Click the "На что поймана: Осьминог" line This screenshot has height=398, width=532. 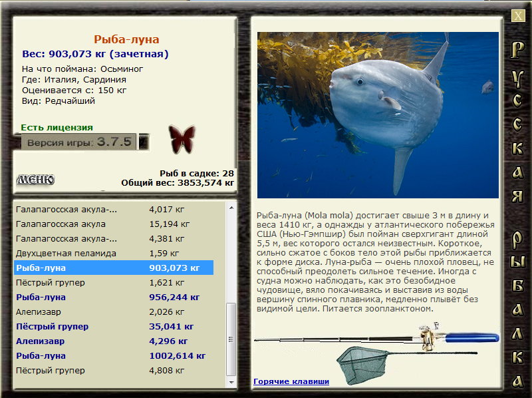[82, 69]
